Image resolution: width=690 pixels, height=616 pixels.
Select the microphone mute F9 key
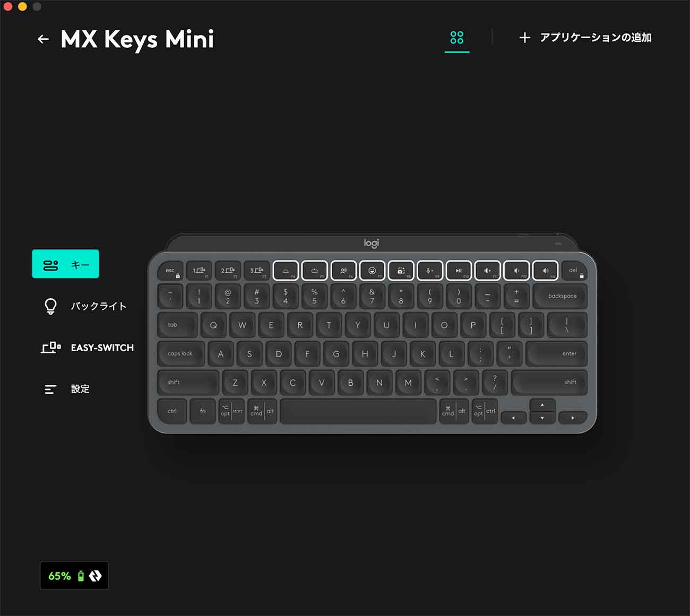(x=430, y=271)
